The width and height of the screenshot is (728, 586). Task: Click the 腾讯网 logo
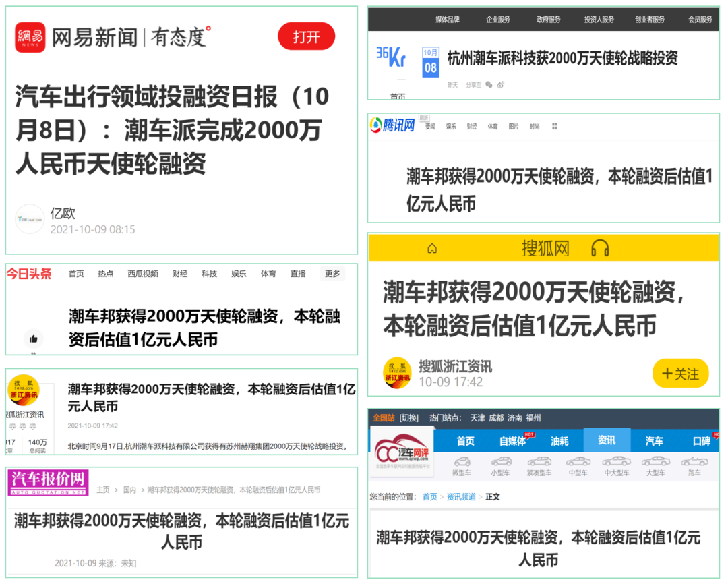point(392,125)
